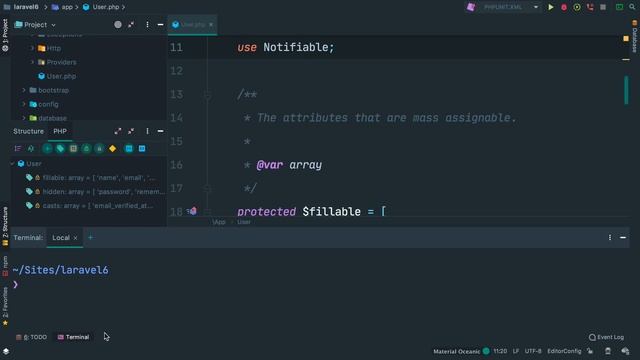
Task: Toggle the first green circle filter in Structure toolbar
Action: (47, 149)
